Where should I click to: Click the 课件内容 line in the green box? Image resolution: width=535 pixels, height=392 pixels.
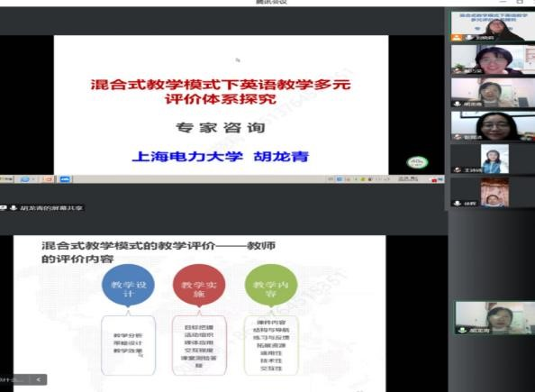click(x=271, y=323)
